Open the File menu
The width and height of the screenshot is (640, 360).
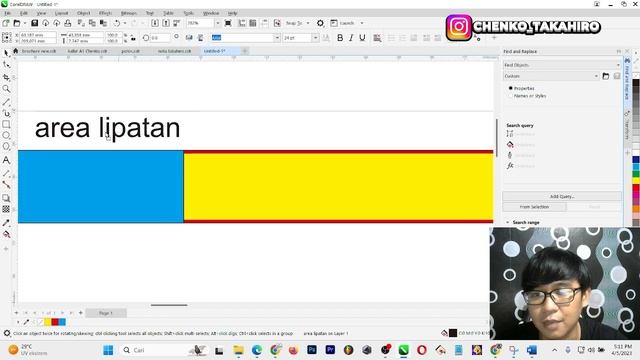[x=7, y=13]
